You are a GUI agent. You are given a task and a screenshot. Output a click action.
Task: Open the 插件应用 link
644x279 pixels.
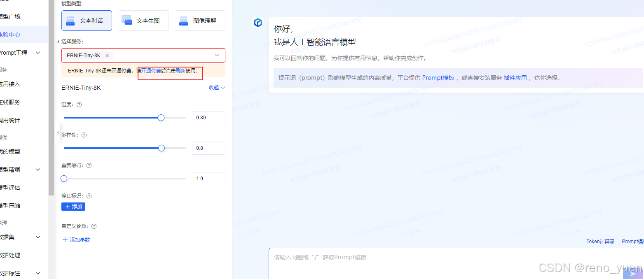(x=515, y=78)
